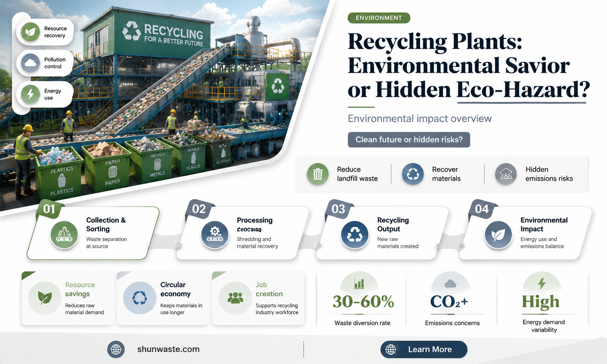
Task: Click the Hidden emissions risks cloud icon
Action: point(506,174)
